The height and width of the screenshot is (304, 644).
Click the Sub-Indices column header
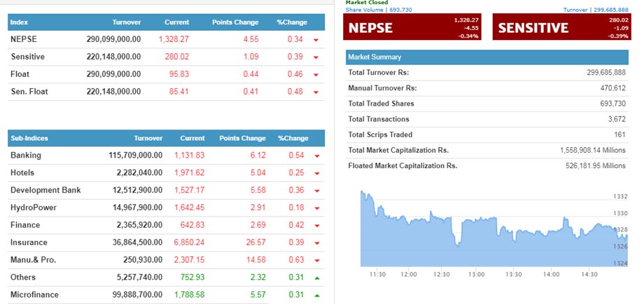[x=29, y=139]
